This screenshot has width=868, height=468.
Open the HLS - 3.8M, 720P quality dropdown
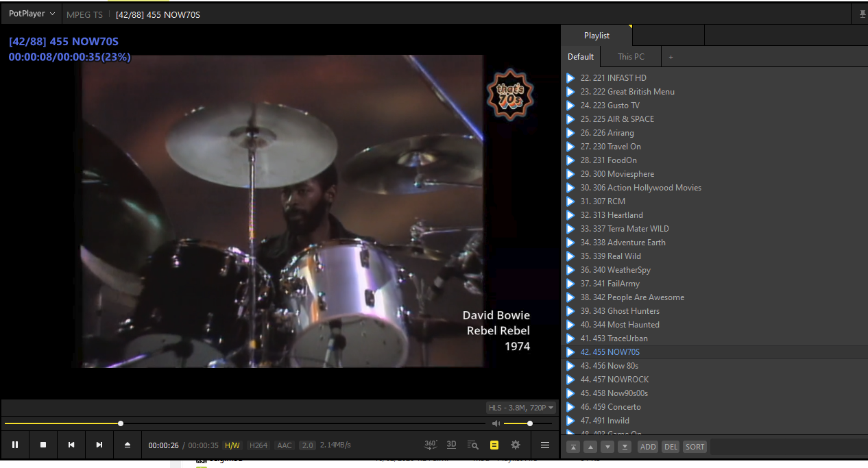(520, 408)
